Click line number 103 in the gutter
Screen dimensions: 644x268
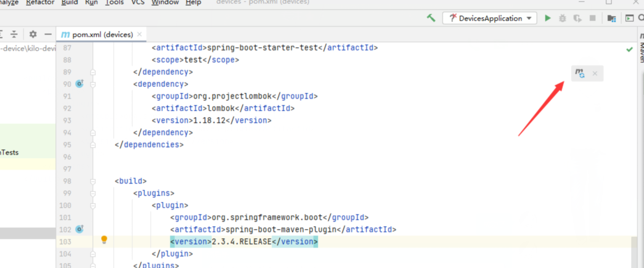64,242
